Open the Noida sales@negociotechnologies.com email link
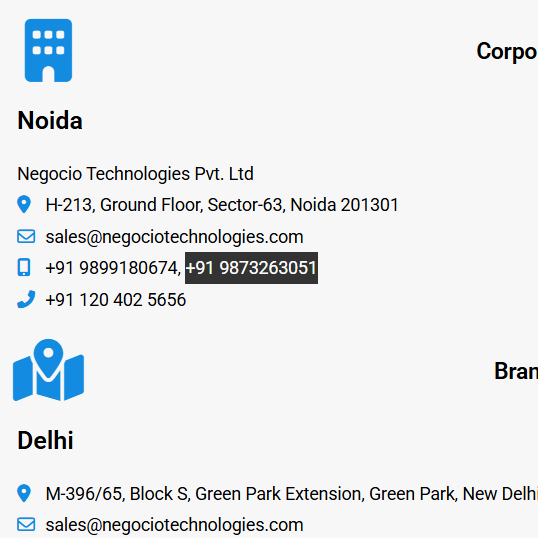Viewport: 538px width, 538px height. pos(174,237)
